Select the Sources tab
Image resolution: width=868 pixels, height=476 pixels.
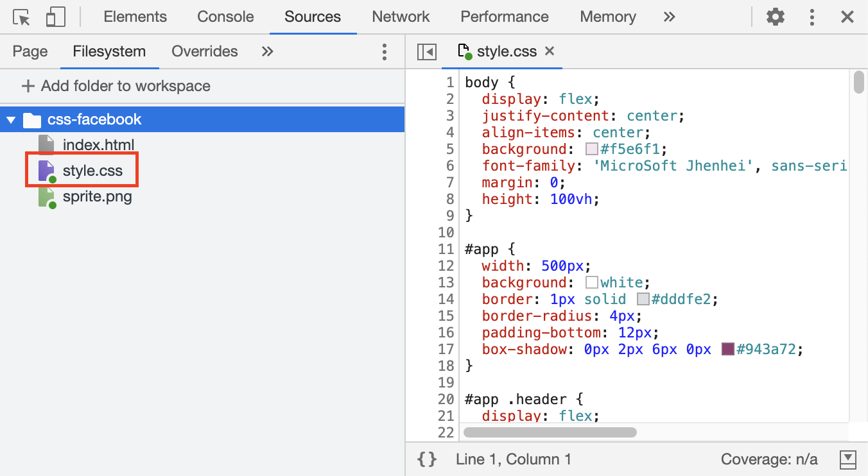point(313,17)
